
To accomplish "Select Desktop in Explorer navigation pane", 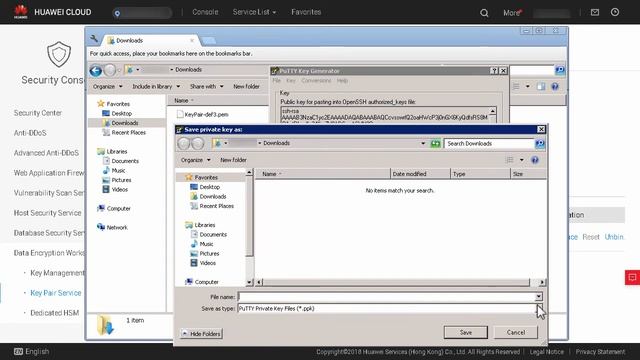I will click(x=117, y=113).
